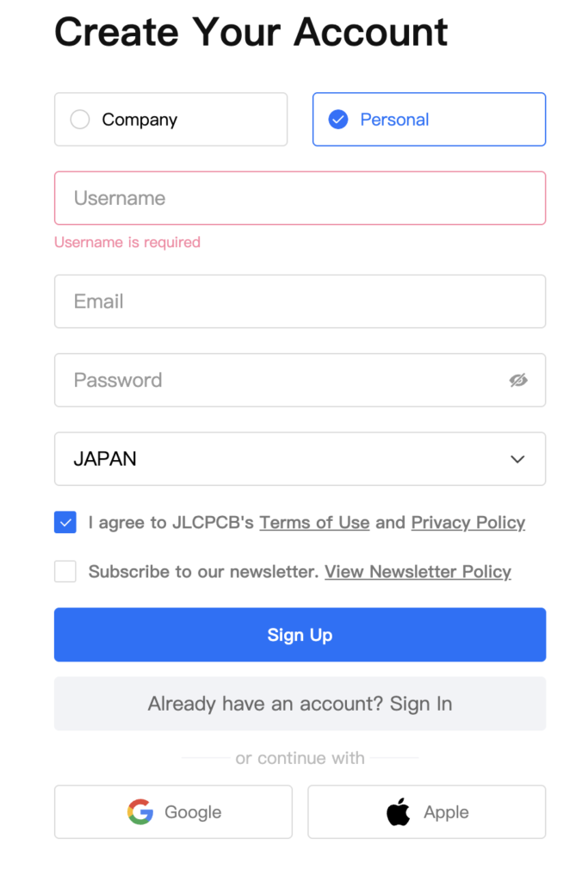Focus the Username input field
The height and width of the screenshot is (882, 588).
click(300, 198)
